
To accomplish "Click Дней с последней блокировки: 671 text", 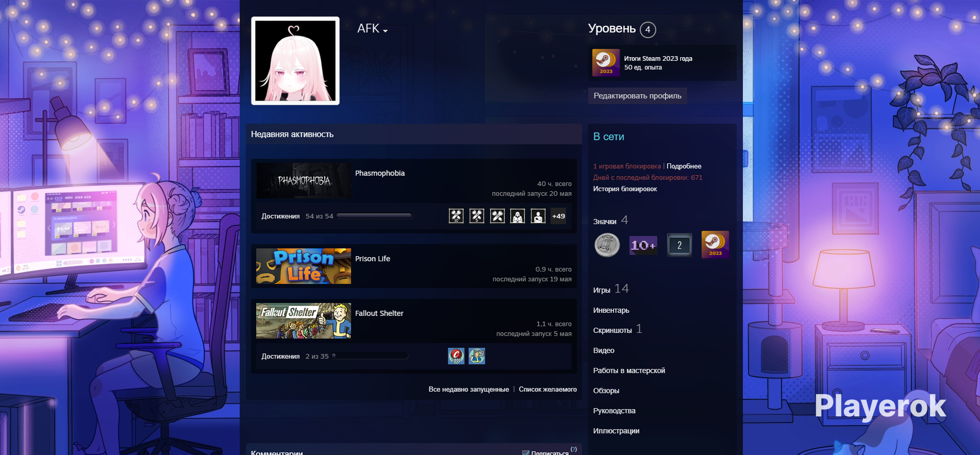I will pos(648,177).
